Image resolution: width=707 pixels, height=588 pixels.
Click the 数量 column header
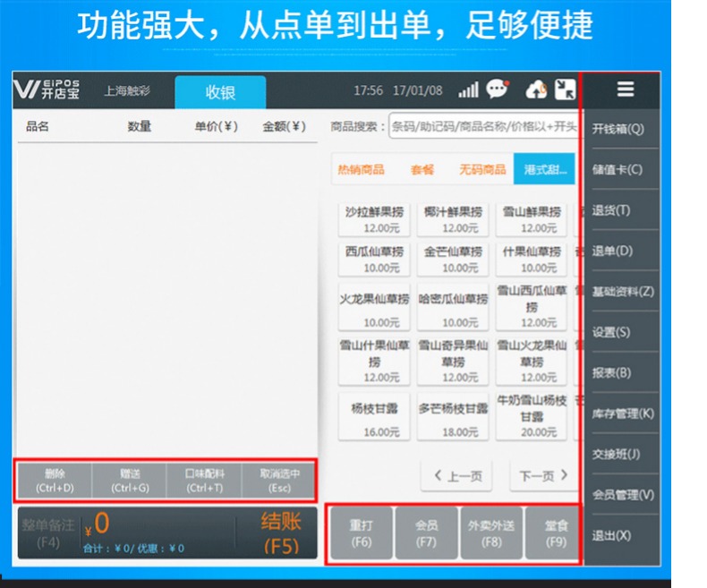pos(139,126)
